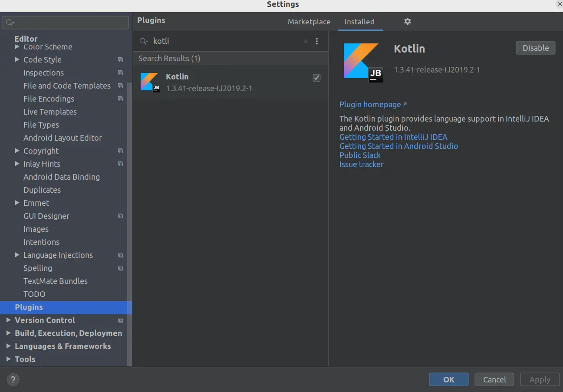Click the settings search input field
This screenshot has width=563, height=392.
pyautogui.click(x=66, y=23)
